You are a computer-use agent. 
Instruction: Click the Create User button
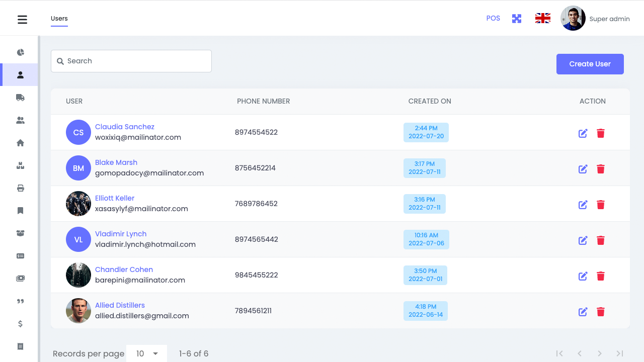click(590, 64)
